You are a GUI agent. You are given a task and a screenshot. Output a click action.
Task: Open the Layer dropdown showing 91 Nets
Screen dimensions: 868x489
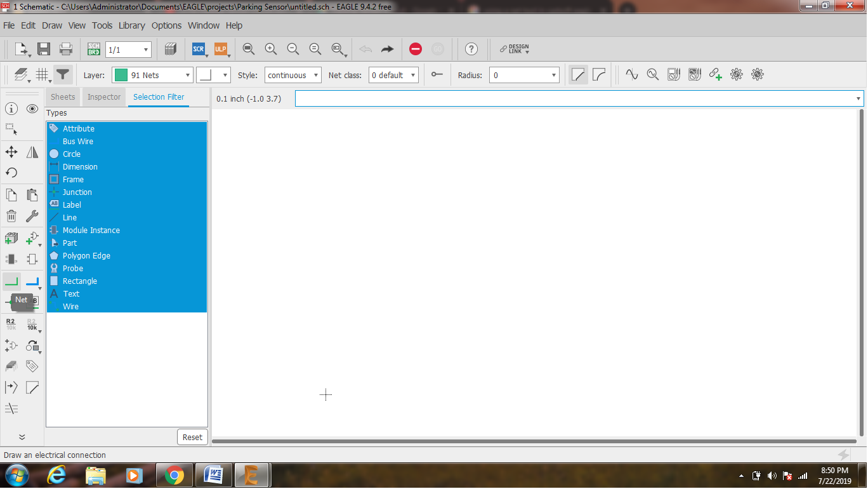(152, 75)
